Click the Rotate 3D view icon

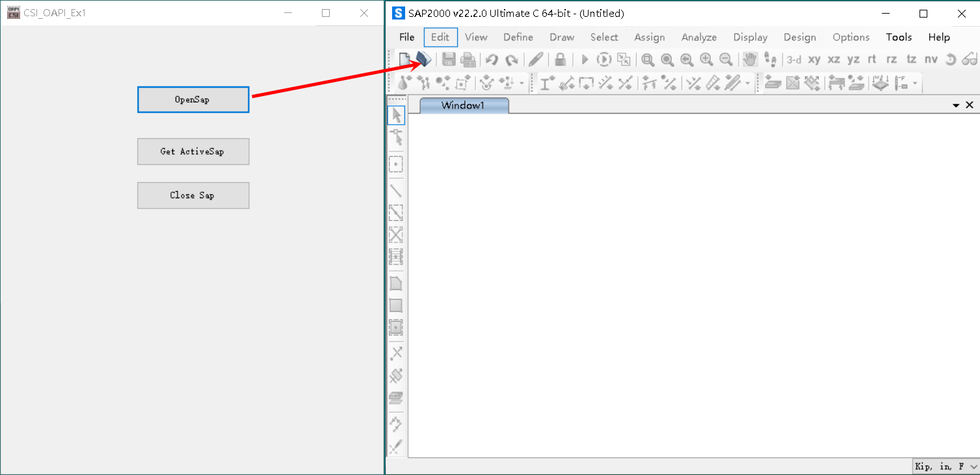(951, 60)
